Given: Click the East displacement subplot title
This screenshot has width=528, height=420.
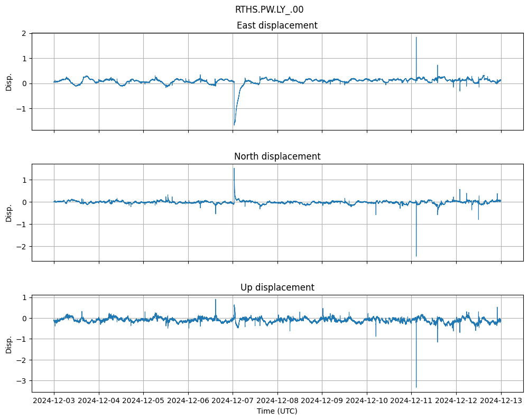Looking at the screenshot, I should pyautogui.click(x=277, y=25).
